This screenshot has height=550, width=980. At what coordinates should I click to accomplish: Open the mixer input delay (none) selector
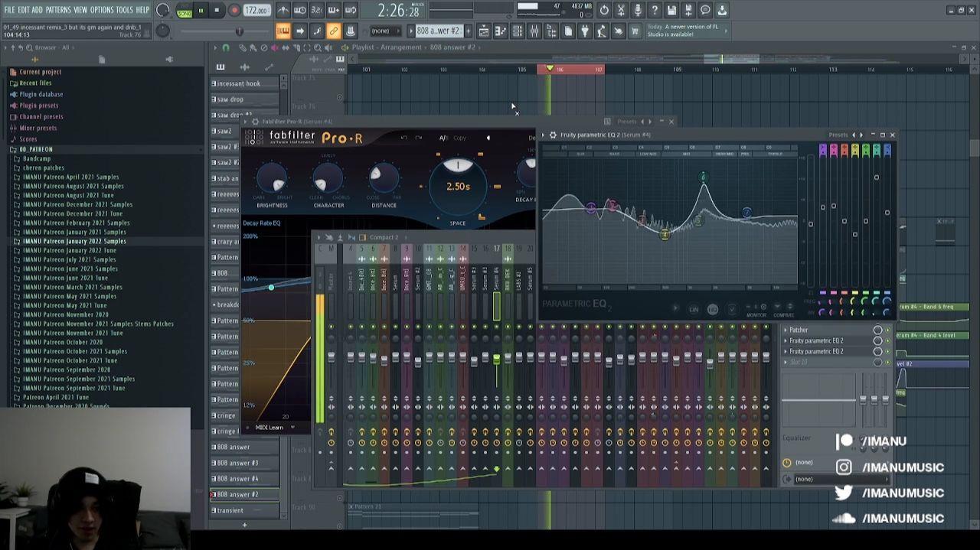coord(838,462)
